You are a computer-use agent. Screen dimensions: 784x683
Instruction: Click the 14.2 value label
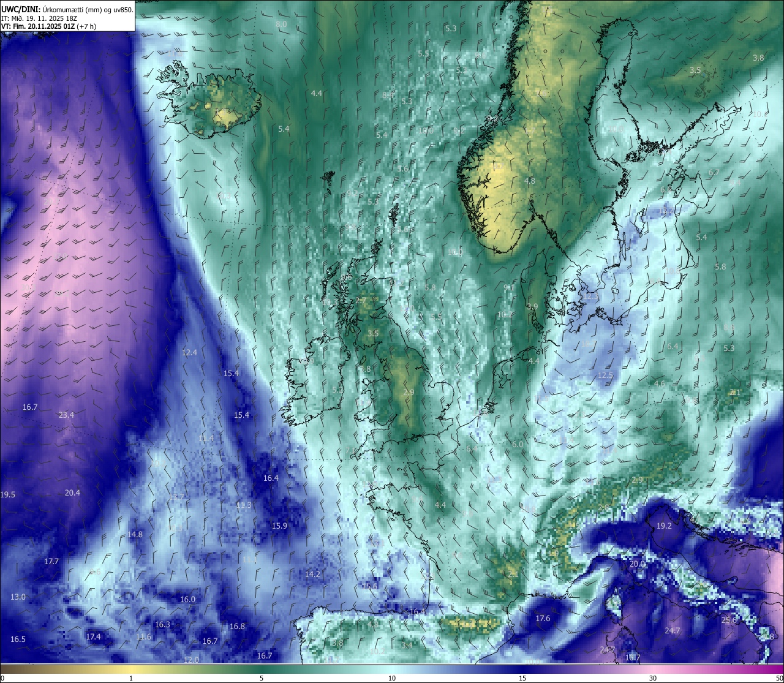[x=312, y=575]
